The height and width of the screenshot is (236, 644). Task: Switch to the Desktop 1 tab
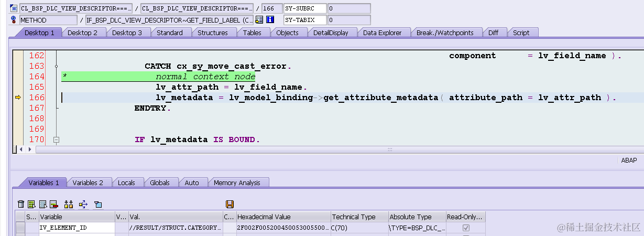pos(39,33)
